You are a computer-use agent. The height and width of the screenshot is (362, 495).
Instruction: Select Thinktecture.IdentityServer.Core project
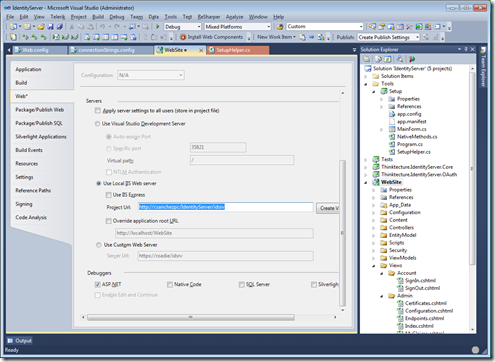(x=417, y=167)
